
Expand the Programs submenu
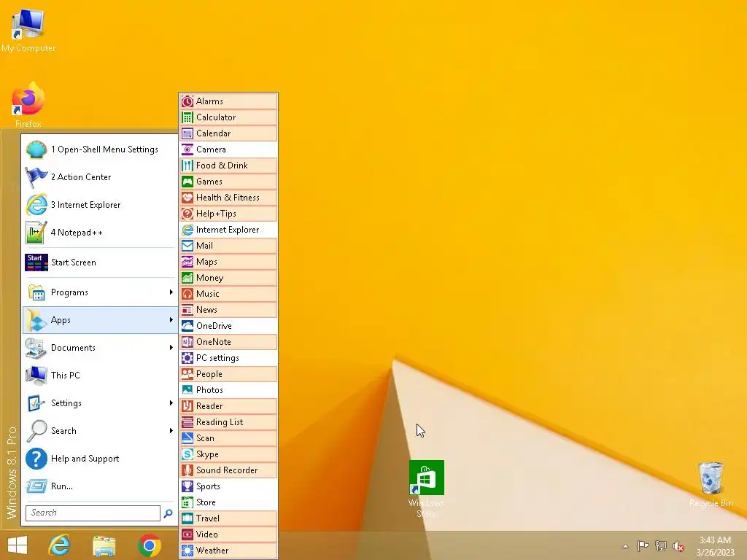(99, 292)
